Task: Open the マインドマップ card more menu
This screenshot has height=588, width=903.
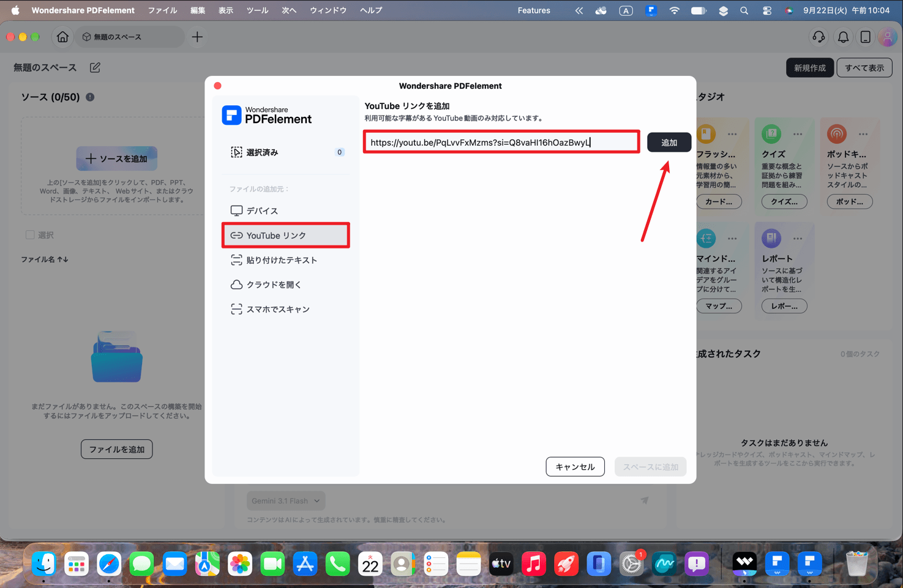Action: click(x=732, y=239)
